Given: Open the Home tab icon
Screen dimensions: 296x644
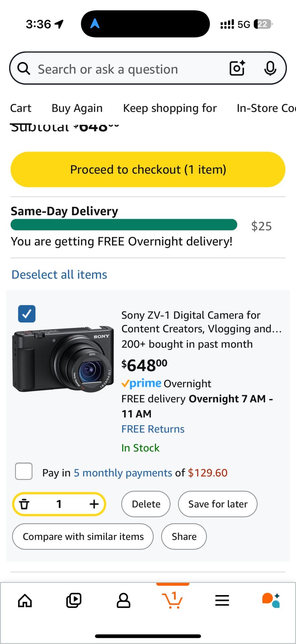Looking at the screenshot, I should tap(25, 600).
